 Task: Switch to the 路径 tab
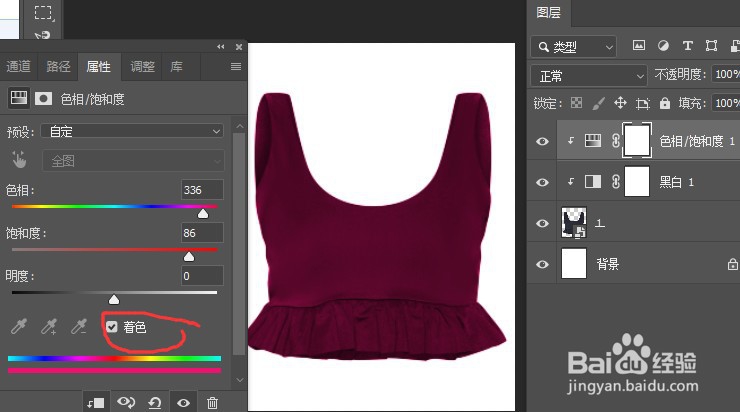point(58,67)
